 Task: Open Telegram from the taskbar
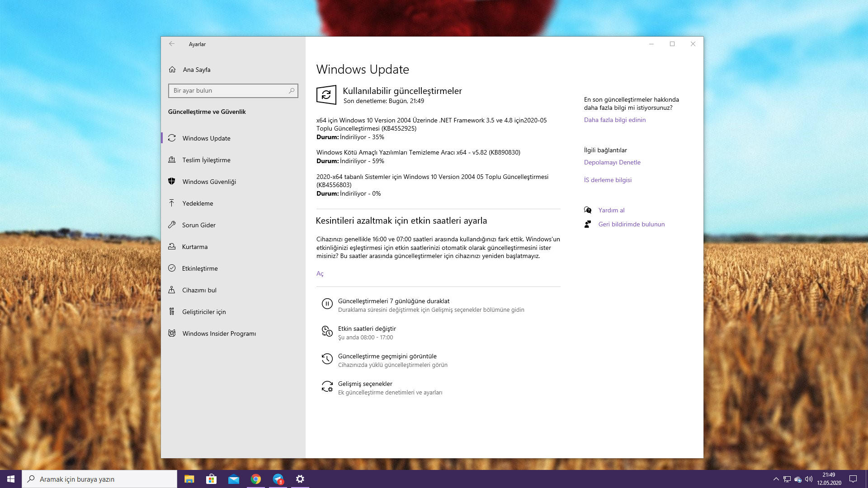point(278,479)
